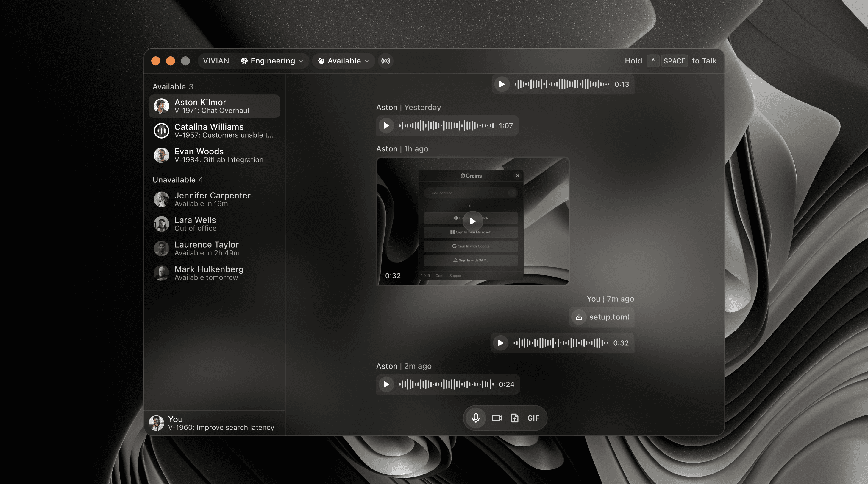Click the download icon on setup.toml attachment
This screenshot has height=484, width=868.
[x=579, y=317]
